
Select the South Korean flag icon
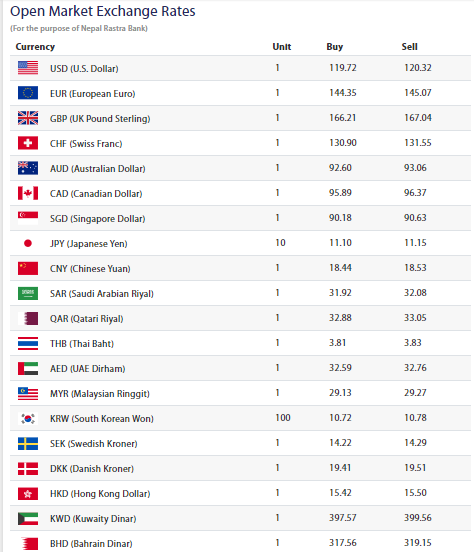point(28,418)
